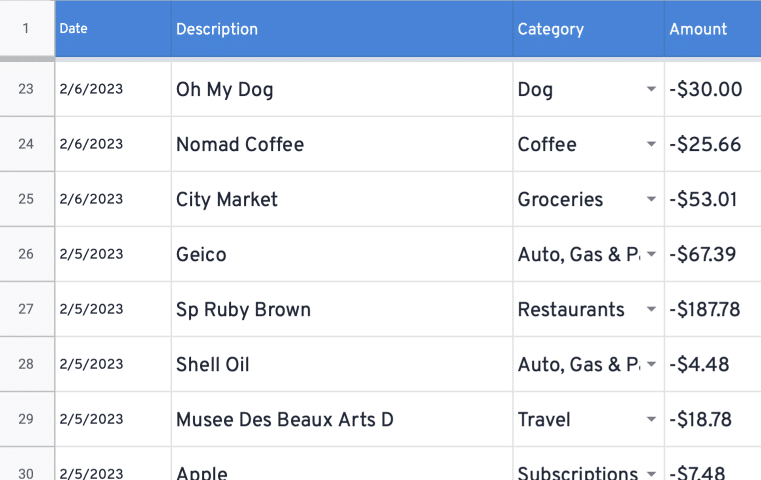Select row 27 via its row number
Viewport: 761px width, 480px height.
click(x=27, y=309)
